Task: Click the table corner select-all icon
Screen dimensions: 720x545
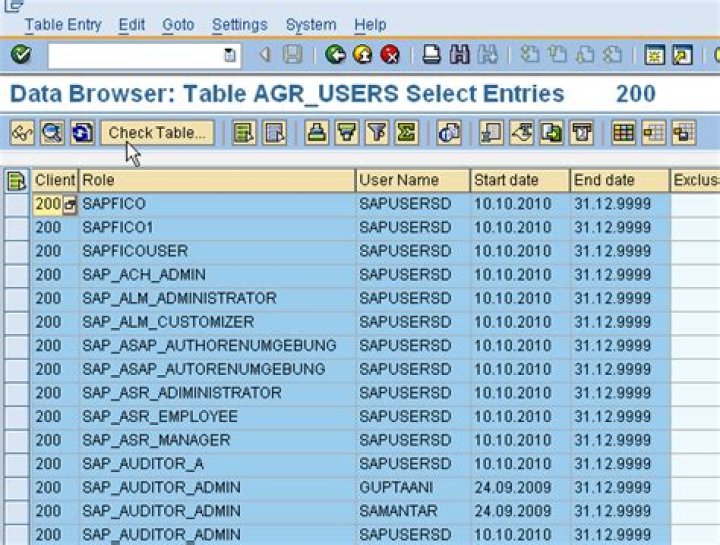Action: [x=17, y=180]
